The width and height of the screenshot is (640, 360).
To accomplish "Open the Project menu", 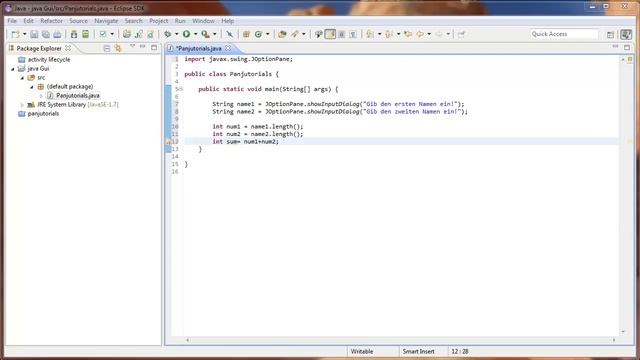I will point(158,21).
